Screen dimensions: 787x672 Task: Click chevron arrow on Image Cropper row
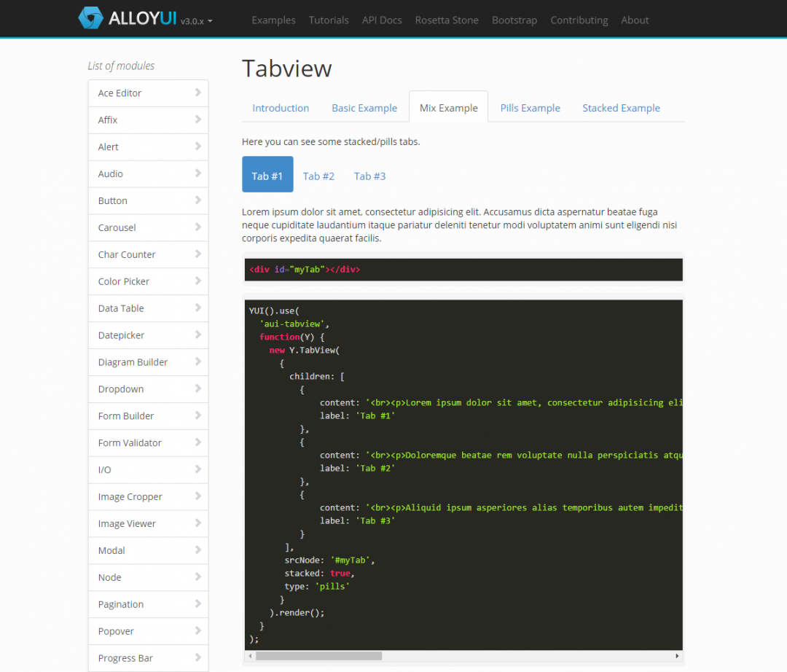[197, 496]
